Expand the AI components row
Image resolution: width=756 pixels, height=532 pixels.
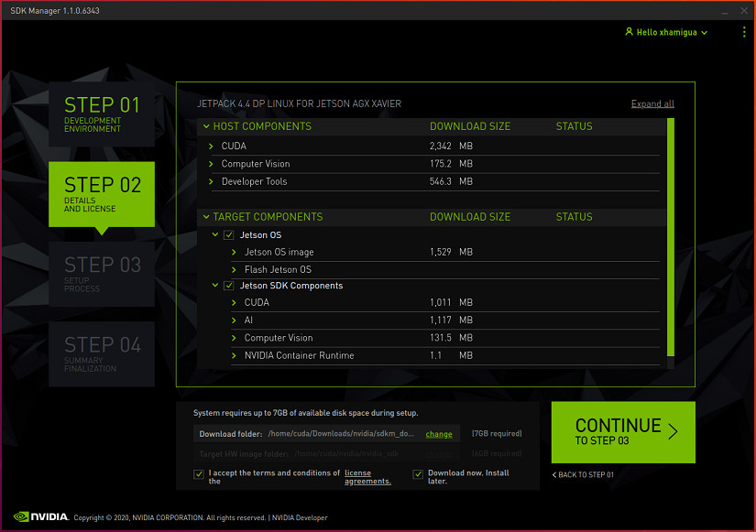[234, 320]
